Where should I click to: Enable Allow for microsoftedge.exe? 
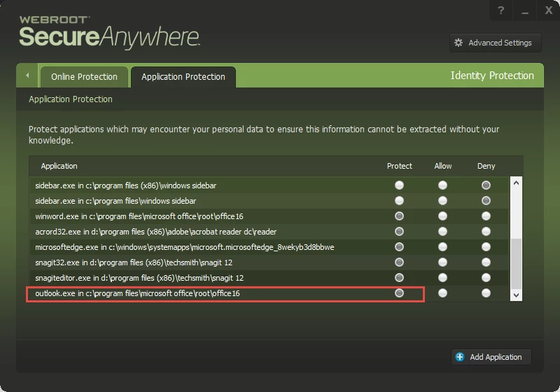pos(442,246)
